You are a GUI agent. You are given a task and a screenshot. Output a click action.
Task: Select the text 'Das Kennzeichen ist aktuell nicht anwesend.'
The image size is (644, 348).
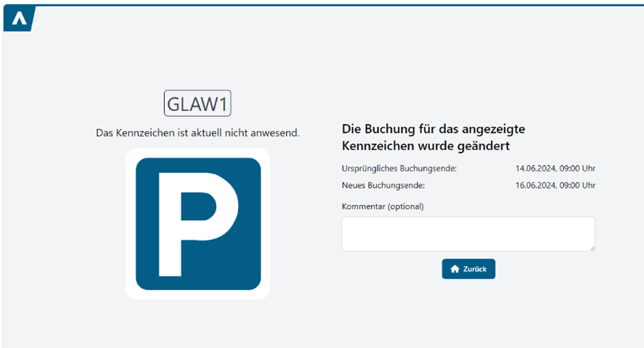tap(198, 133)
